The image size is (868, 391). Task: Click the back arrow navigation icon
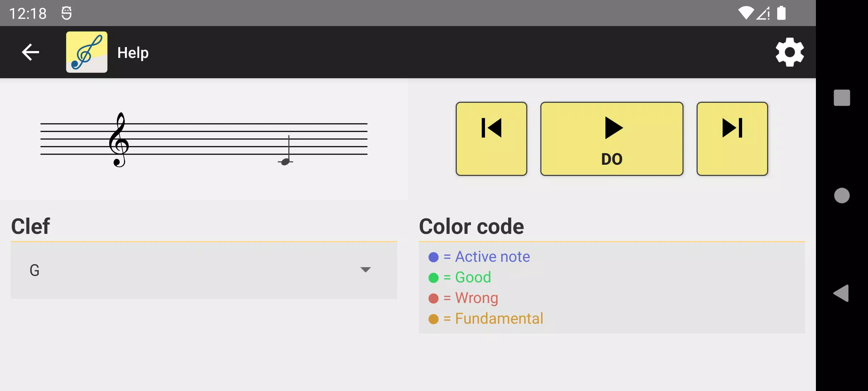[x=31, y=52]
